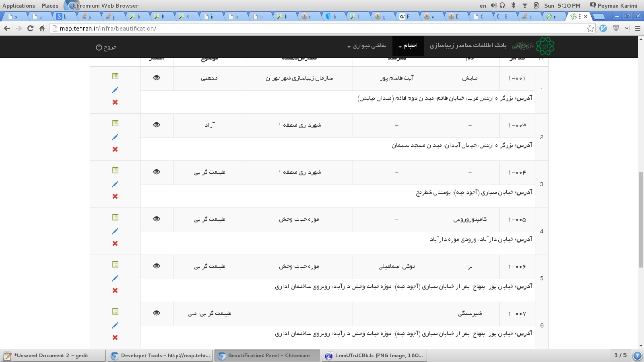Edit row 1-004 with pencil icon
The image size is (644, 362).
(x=115, y=184)
